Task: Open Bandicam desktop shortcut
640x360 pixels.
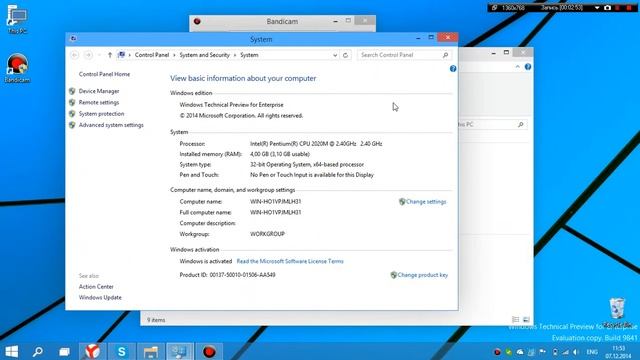Action: [17, 68]
